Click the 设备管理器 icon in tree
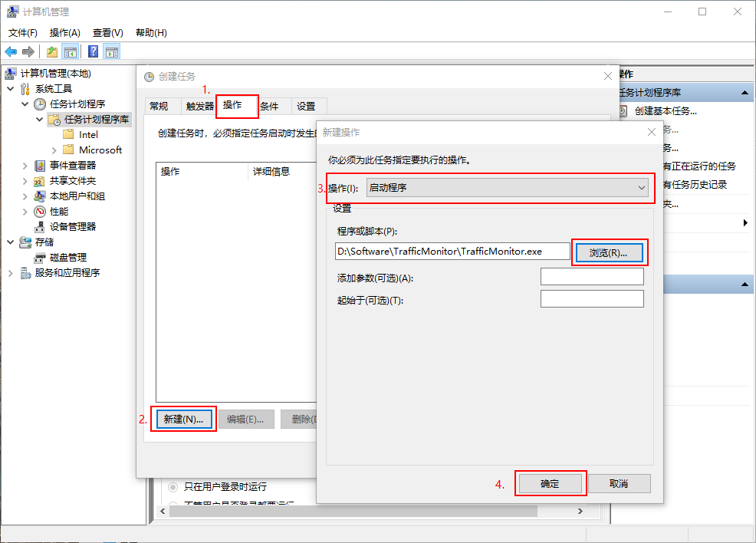756x543 pixels. click(40, 227)
